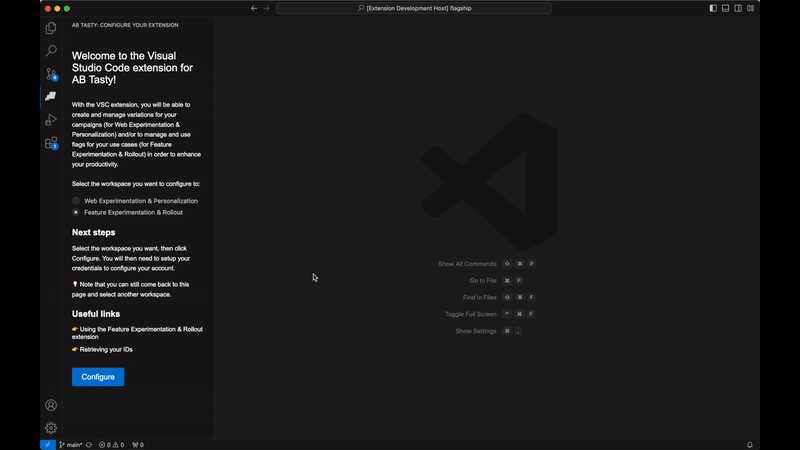The width and height of the screenshot is (800, 450).
Task: Open the Run and Debug view
Action: point(51,120)
